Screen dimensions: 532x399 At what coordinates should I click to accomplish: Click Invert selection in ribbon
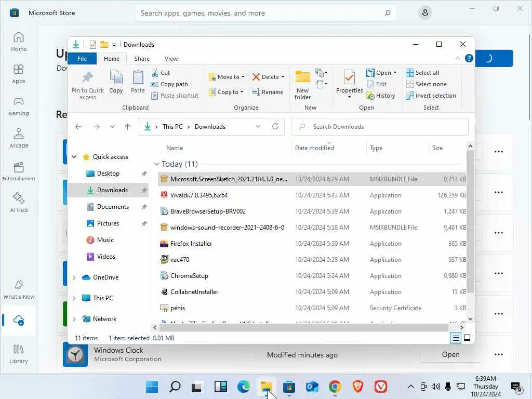[431, 96]
